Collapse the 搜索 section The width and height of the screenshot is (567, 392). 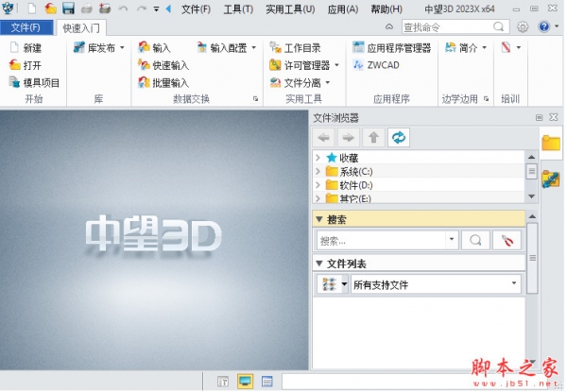[319, 219]
